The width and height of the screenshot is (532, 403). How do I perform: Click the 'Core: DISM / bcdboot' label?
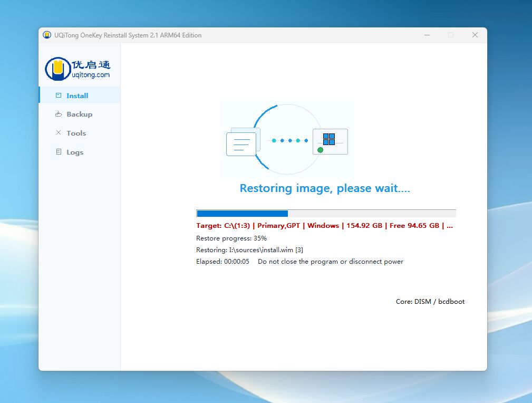(x=430, y=302)
